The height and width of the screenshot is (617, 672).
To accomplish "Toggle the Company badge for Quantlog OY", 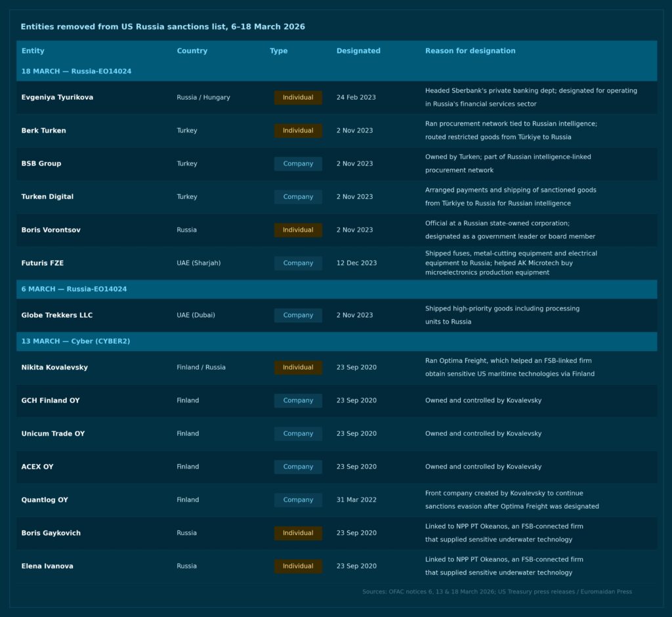I will (x=298, y=500).
